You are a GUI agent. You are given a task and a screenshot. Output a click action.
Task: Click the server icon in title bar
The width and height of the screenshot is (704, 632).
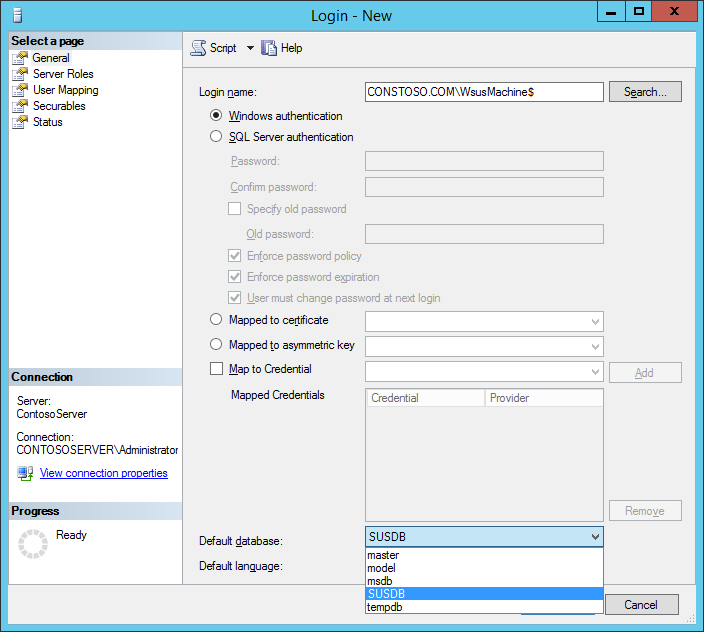point(18,15)
